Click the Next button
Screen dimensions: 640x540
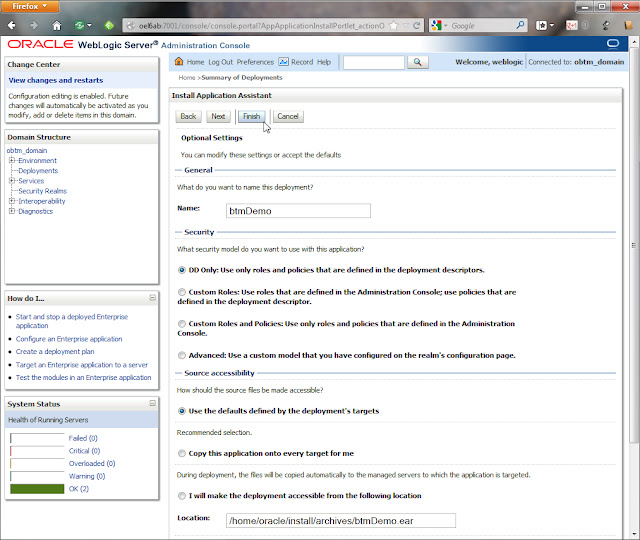coord(218,116)
